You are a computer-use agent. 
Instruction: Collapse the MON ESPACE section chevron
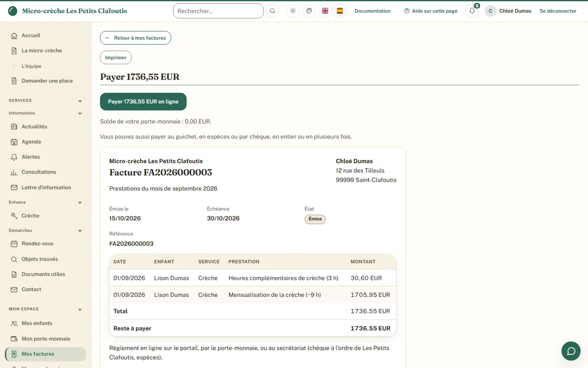tap(80, 310)
